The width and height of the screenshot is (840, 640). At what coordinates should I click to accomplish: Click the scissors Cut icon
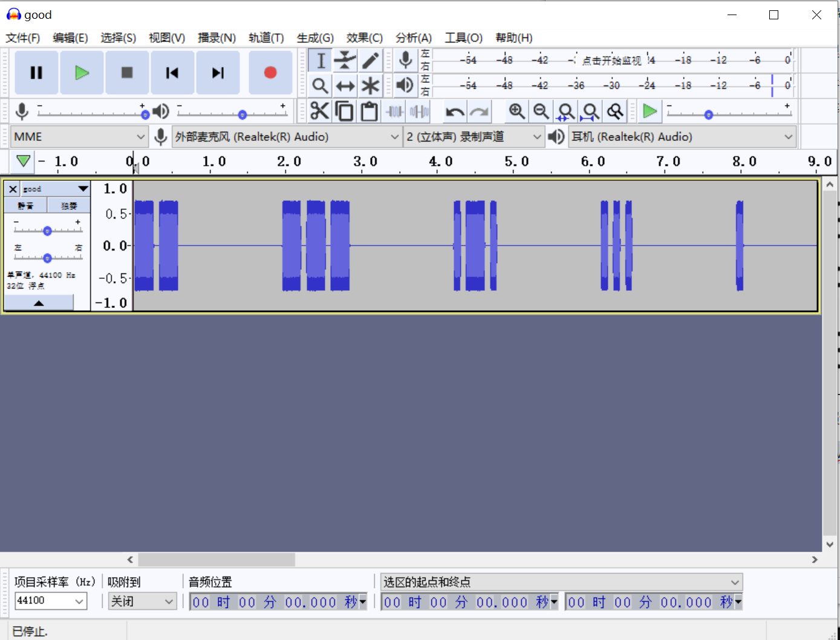pyautogui.click(x=319, y=111)
